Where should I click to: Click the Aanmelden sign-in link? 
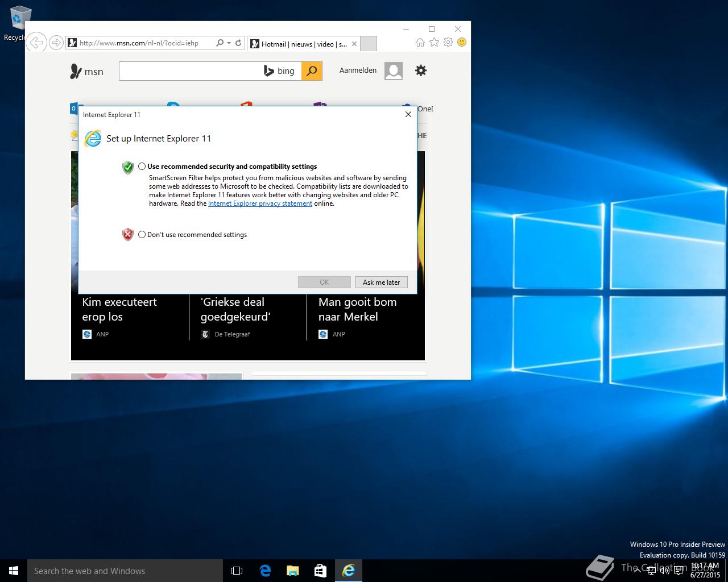(x=358, y=70)
